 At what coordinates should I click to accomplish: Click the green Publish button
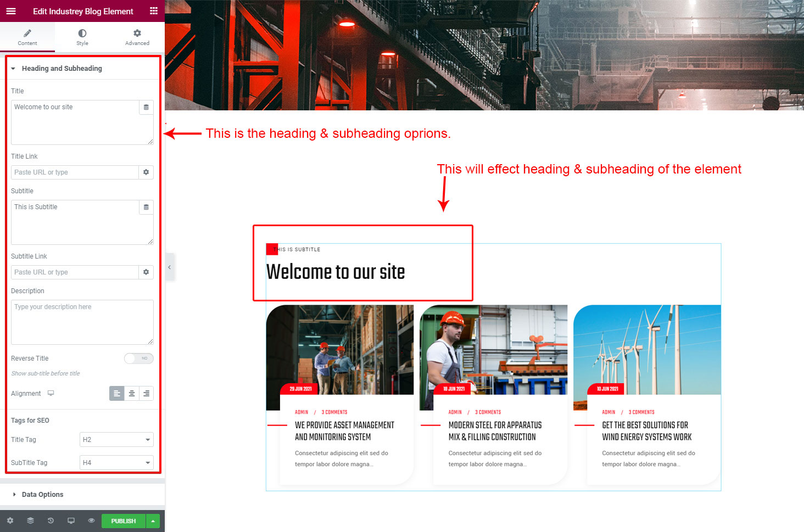pyautogui.click(x=124, y=521)
